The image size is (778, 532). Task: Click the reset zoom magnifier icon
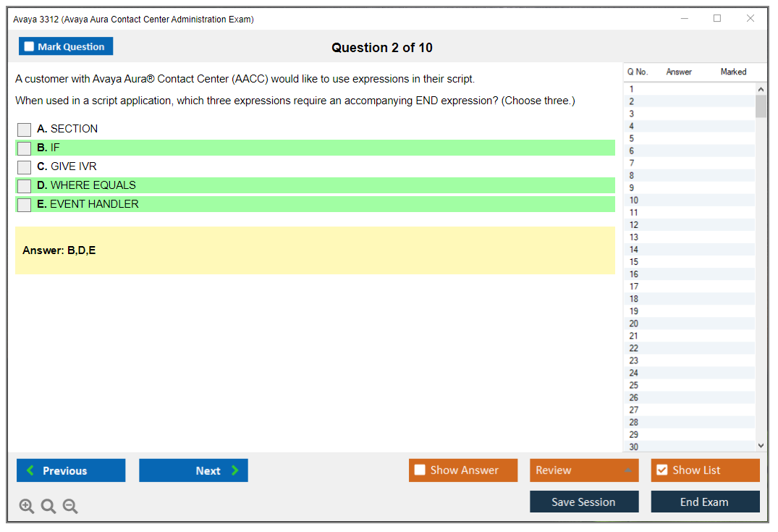(48, 506)
